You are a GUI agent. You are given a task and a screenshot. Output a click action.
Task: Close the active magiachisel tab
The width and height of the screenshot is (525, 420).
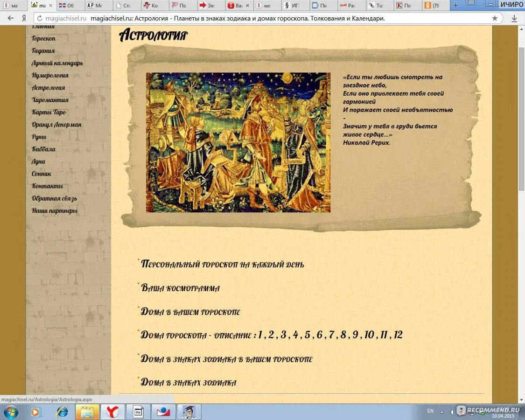point(50,6)
